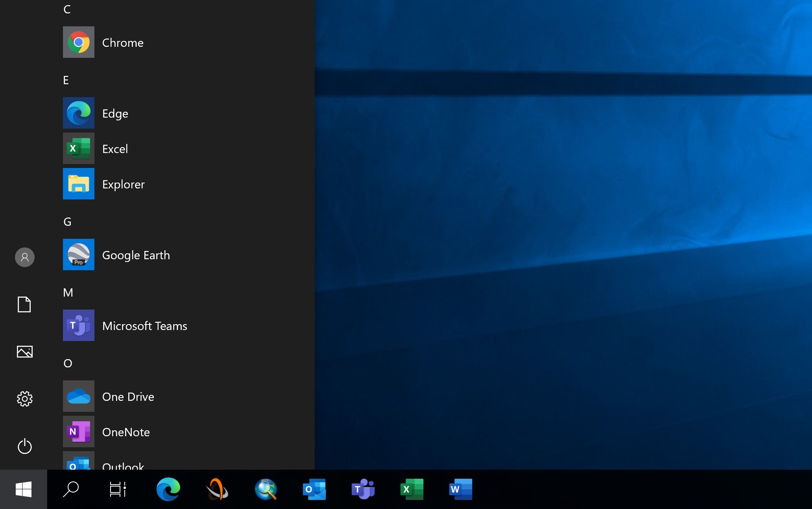Click the letter G section header
The image size is (812, 509).
tap(67, 221)
